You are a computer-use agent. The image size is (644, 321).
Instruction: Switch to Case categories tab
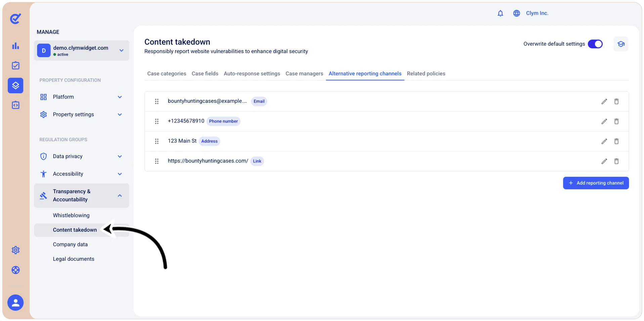tap(167, 74)
